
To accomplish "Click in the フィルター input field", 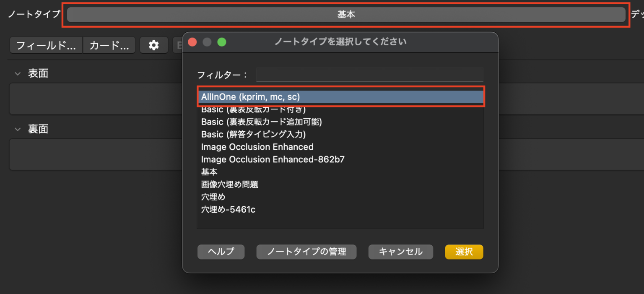I will [x=369, y=74].
